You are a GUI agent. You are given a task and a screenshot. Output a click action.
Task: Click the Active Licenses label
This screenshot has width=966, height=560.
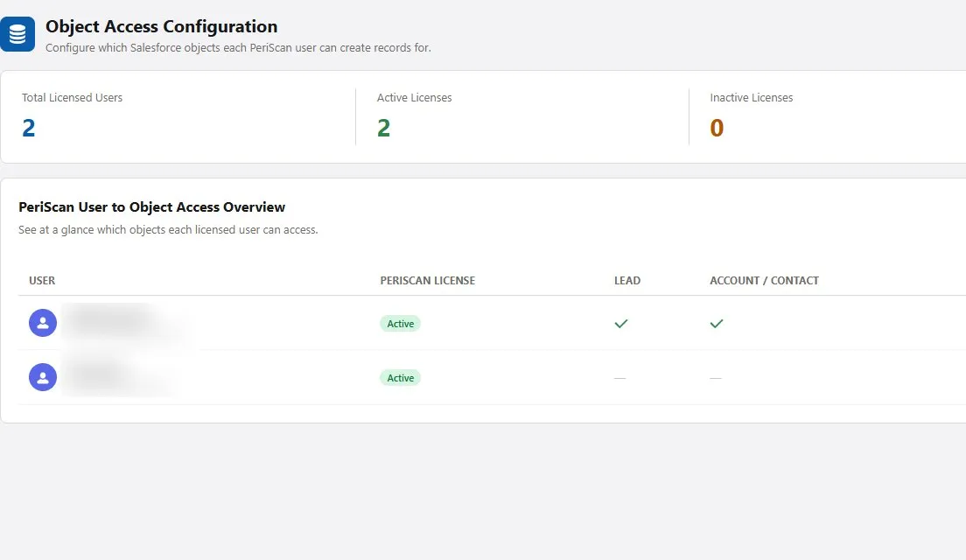414,97
